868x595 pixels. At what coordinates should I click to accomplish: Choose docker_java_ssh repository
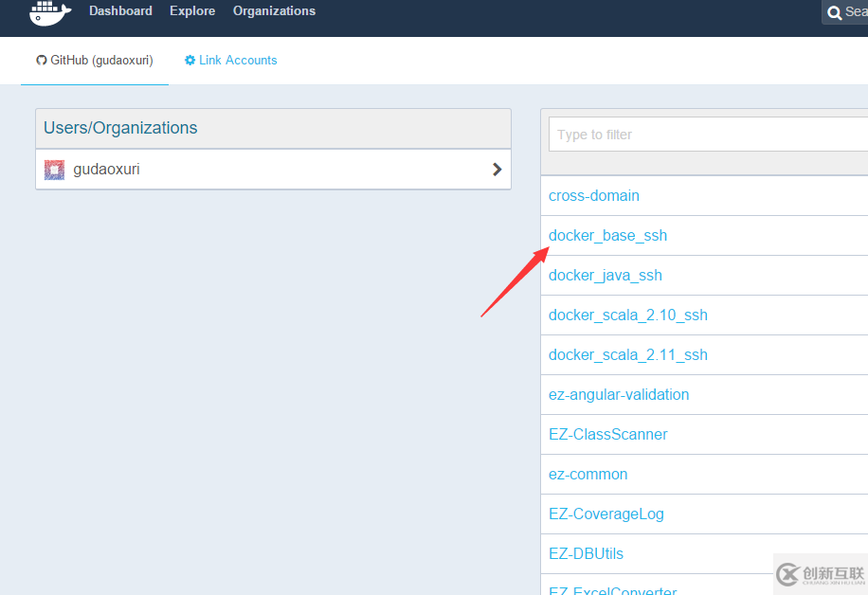point(606,275)
